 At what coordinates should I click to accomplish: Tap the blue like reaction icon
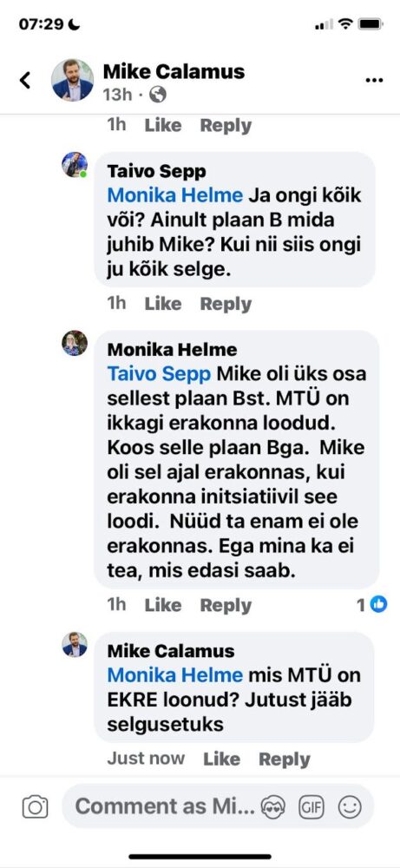coord(378,605)
